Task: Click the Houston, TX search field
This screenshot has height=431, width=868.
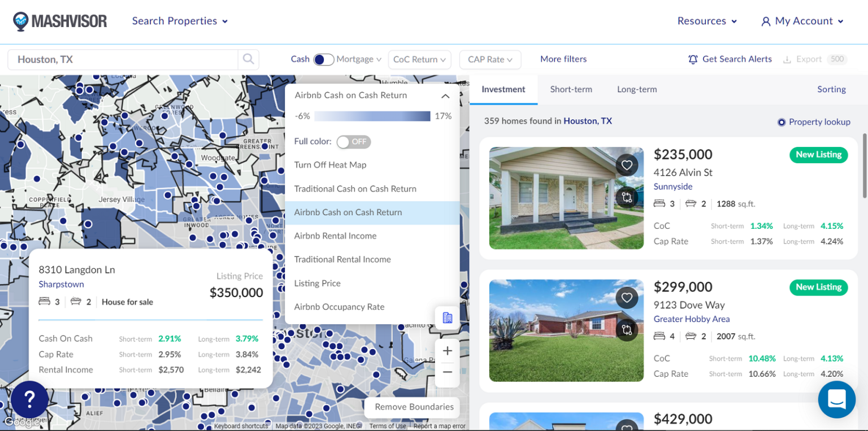Action: tap(124, 59)
